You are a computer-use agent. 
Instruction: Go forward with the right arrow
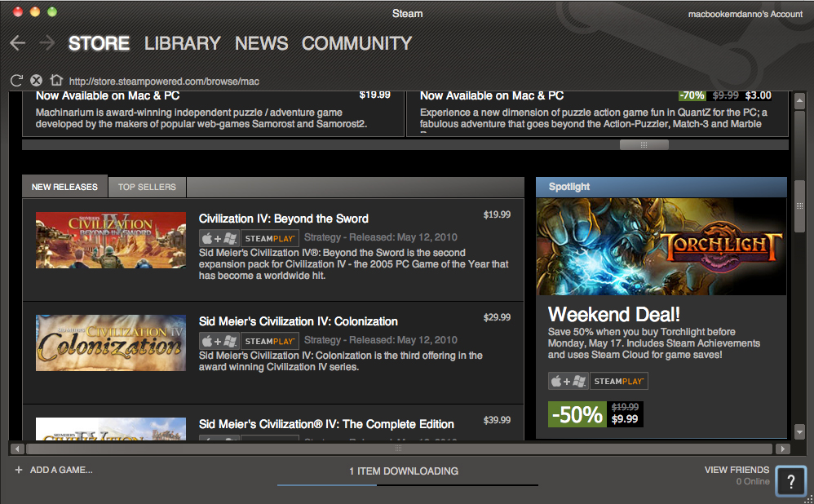(x=46, y=43)
